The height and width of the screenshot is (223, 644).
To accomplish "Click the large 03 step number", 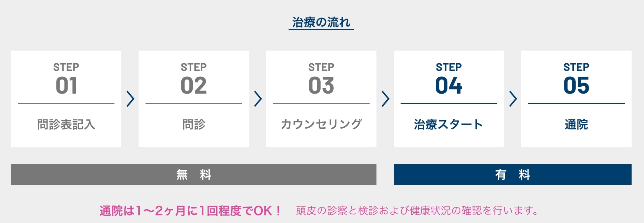I will pyautogui.click(x=321, y=85).
